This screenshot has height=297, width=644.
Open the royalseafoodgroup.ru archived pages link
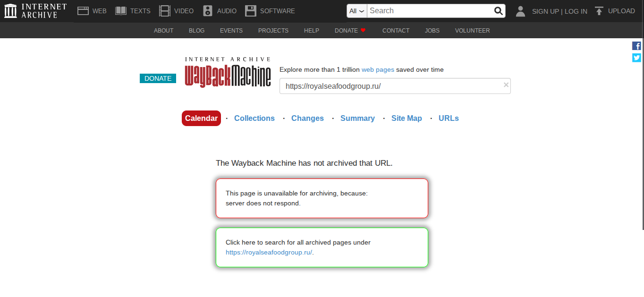(269, 252)
